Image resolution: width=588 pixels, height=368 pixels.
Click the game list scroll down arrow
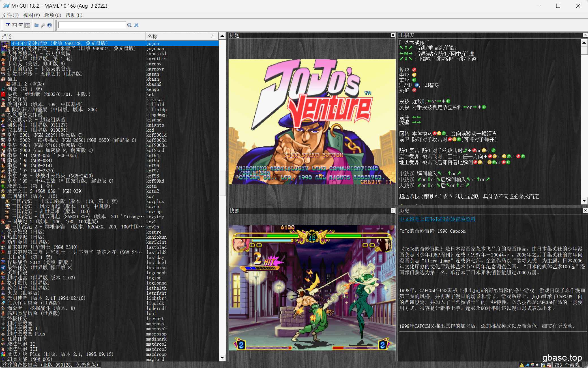coord(222,358)
